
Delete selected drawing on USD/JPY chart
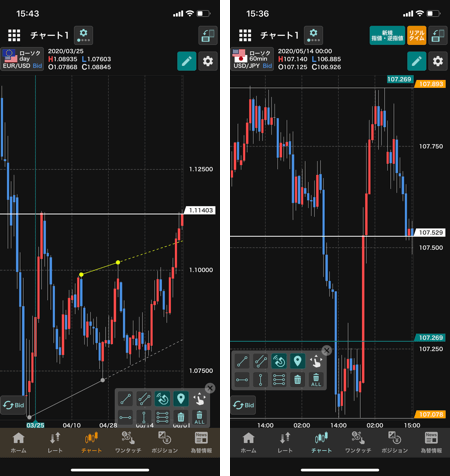[x=297, y=380]
